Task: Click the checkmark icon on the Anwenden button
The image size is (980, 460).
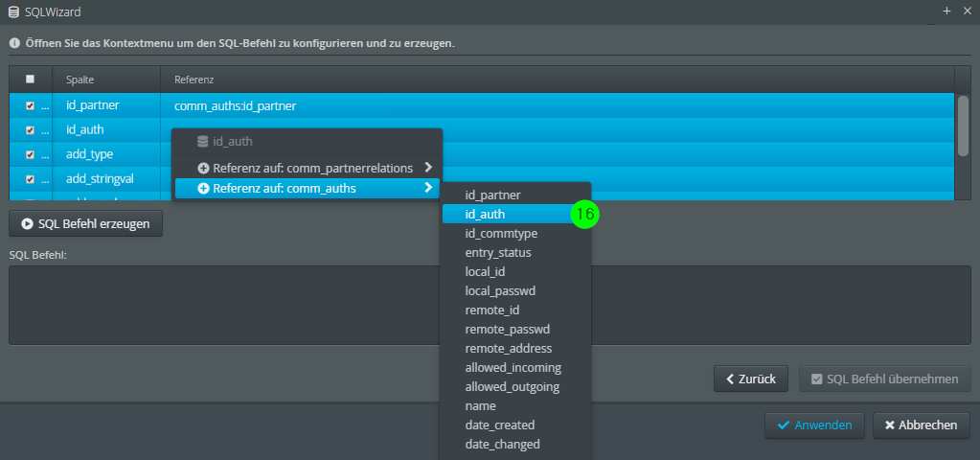Action: [x=784, y=425]
